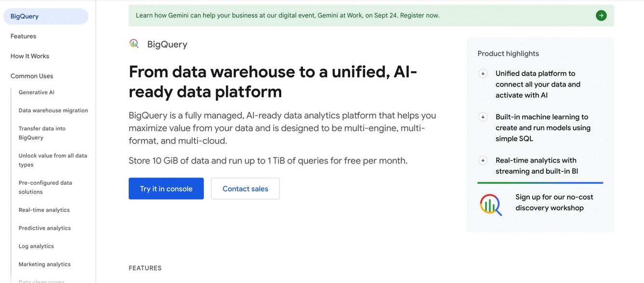Click the BigQuery logo icon above the headline
644x283 pixels.
click(x=134, y=44)
